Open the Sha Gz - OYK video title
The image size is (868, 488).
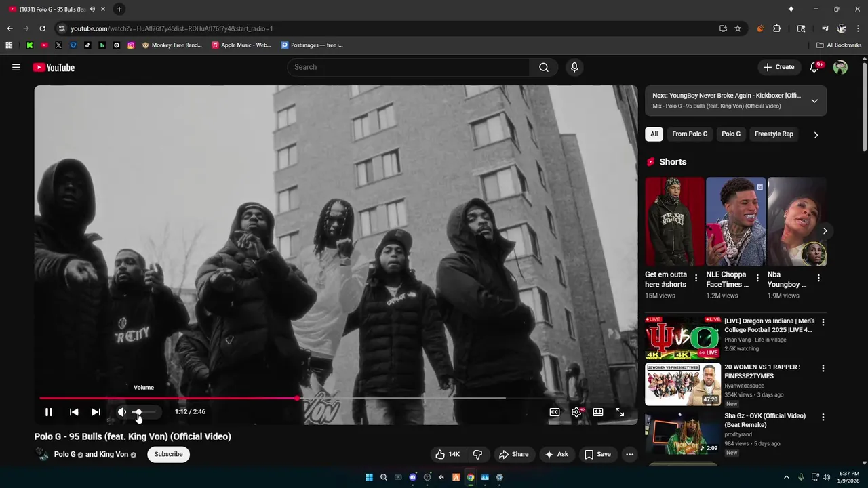tap(765, 420)
